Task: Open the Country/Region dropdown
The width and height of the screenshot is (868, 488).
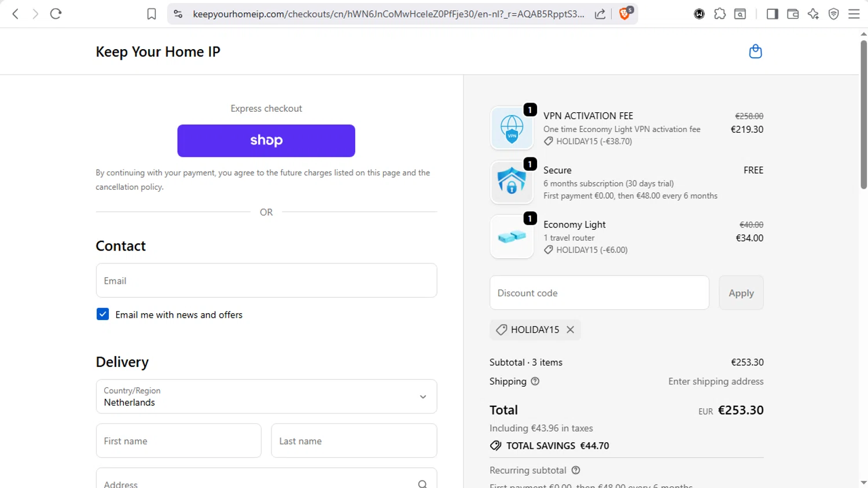Action: pos(266,397)
